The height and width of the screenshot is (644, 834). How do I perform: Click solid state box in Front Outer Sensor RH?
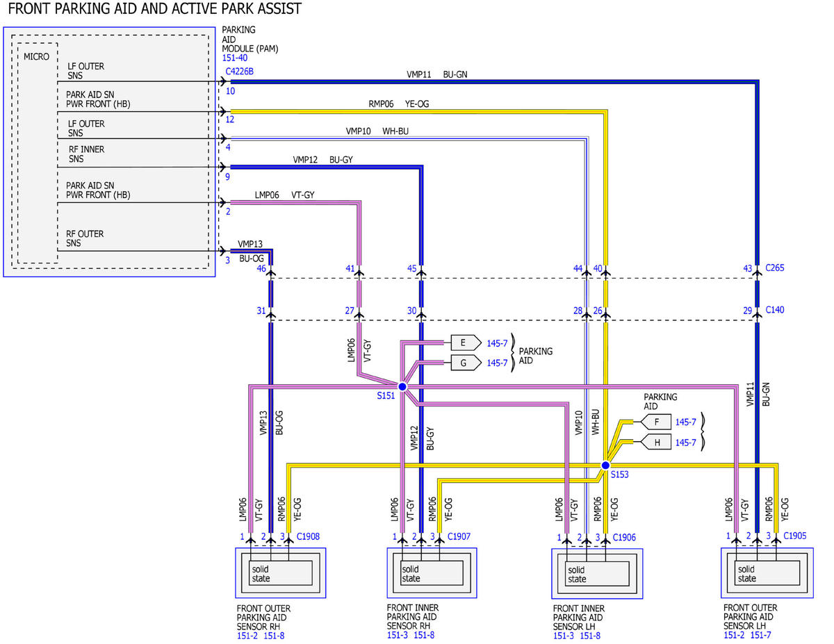(281, 573)
